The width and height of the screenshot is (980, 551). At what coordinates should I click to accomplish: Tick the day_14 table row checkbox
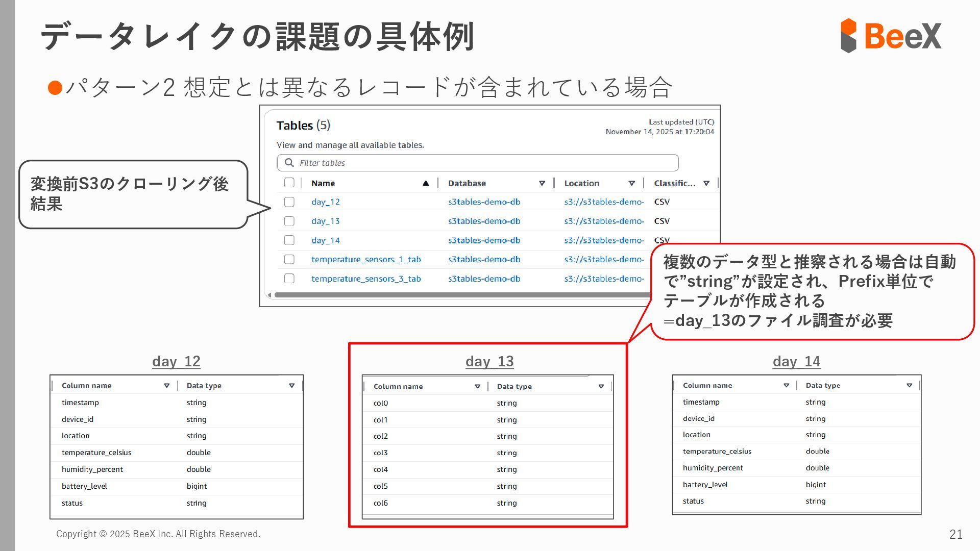(x=289, y=240)
